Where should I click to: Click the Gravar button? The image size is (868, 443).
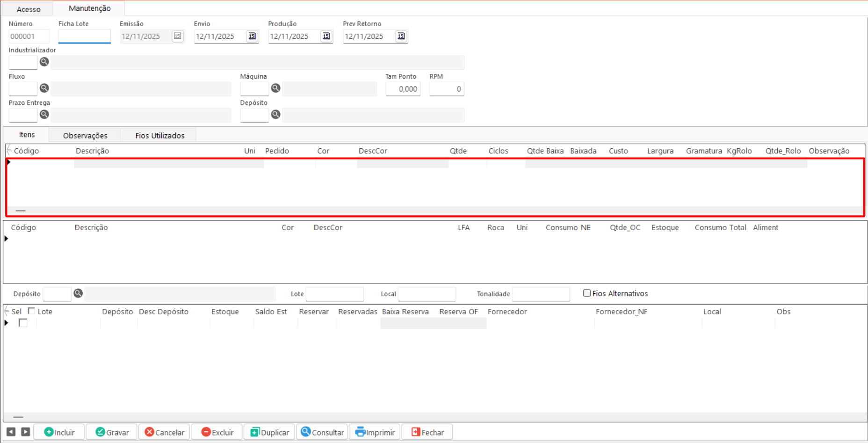(112, 432)
